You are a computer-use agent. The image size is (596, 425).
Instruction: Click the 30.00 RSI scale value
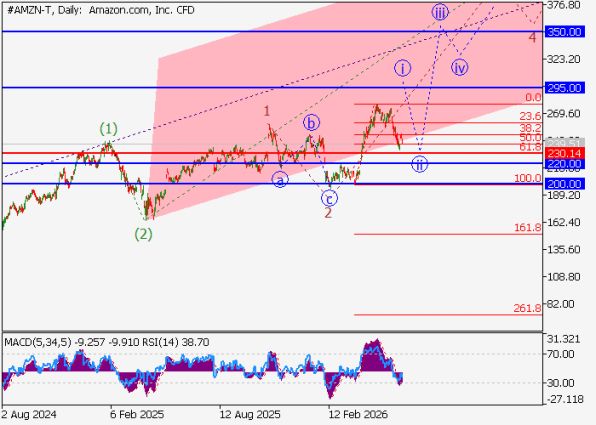pyautogui.click(x=560, y=383)
